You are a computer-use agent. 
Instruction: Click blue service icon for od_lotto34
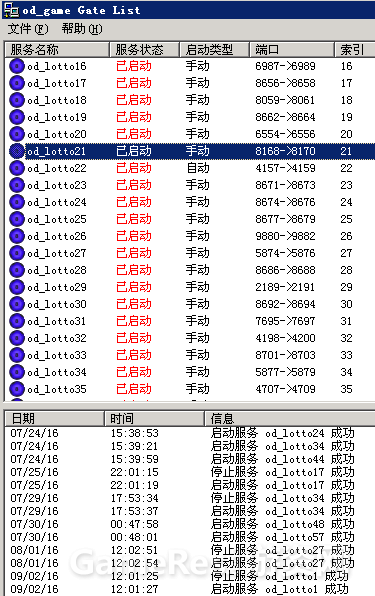pyautogui.click(x=17, y=372)
